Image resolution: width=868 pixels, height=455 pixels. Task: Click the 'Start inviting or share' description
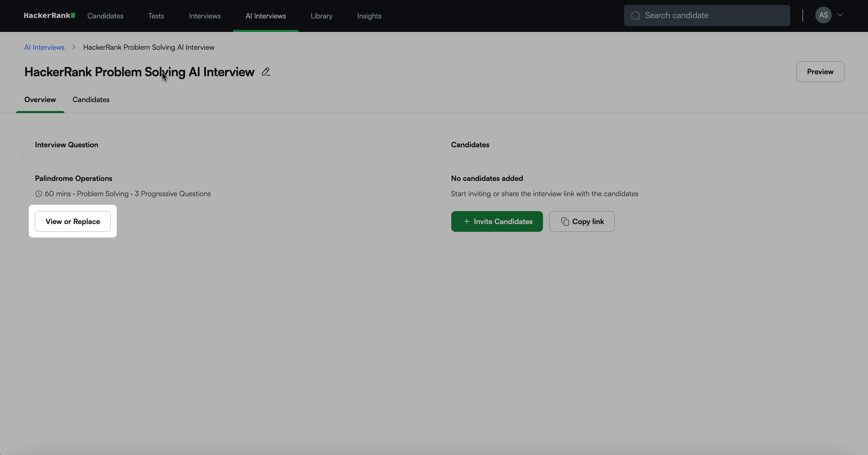(x=544, y=194)
